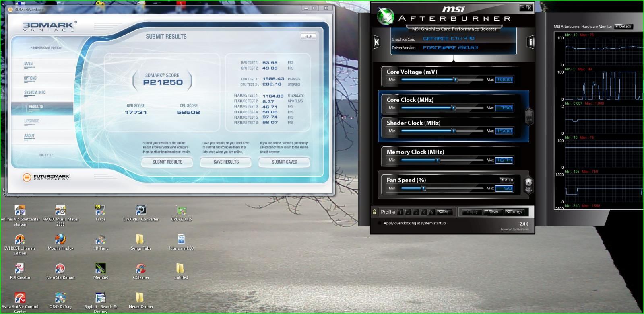Open the HD Tune shortcut

coord(101,240)
